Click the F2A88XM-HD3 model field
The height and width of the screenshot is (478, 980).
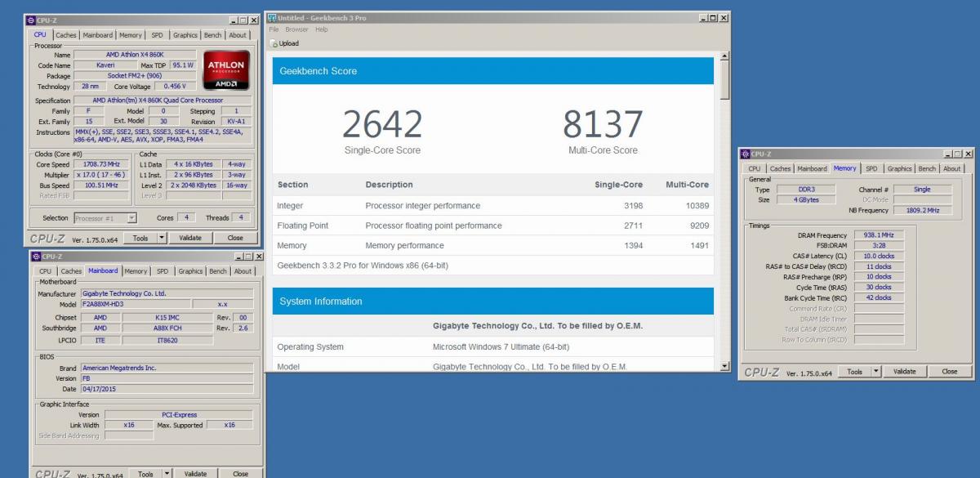pos(134,304)
